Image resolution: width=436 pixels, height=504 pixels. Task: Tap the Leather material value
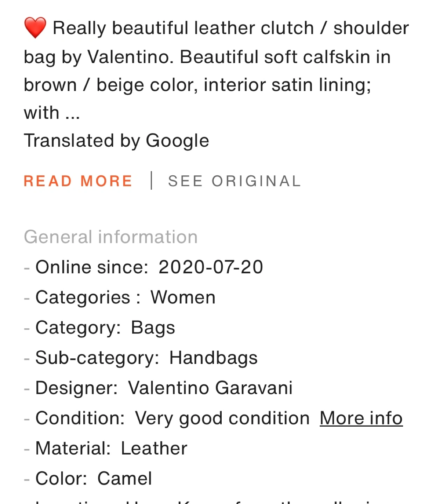(x=154, y=448)
